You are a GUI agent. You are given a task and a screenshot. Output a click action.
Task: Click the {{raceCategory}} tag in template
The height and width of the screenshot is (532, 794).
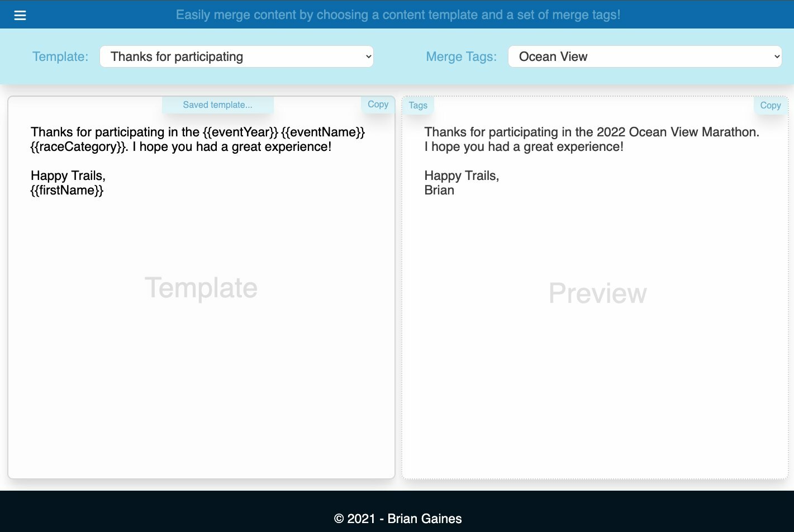[x=79, y=146]
